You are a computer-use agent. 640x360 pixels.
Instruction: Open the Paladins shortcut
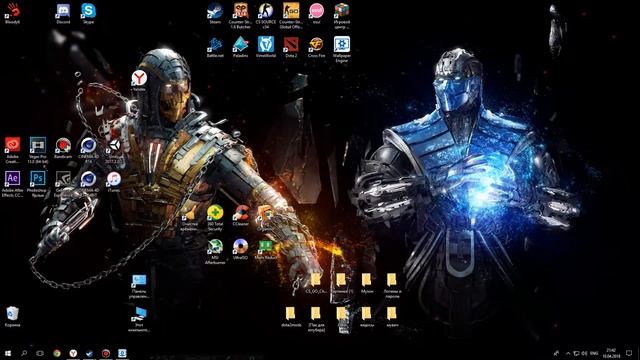240,47
